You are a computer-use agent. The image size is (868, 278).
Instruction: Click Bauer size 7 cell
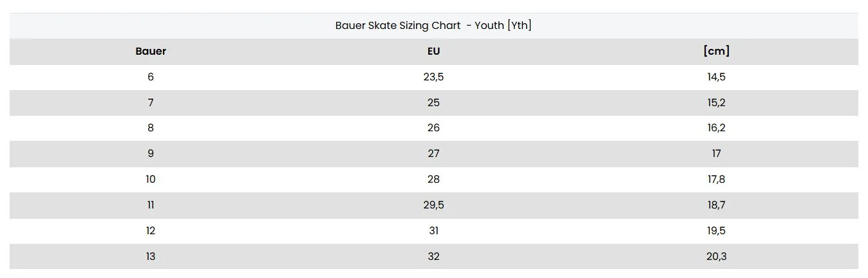pos(151,103)
